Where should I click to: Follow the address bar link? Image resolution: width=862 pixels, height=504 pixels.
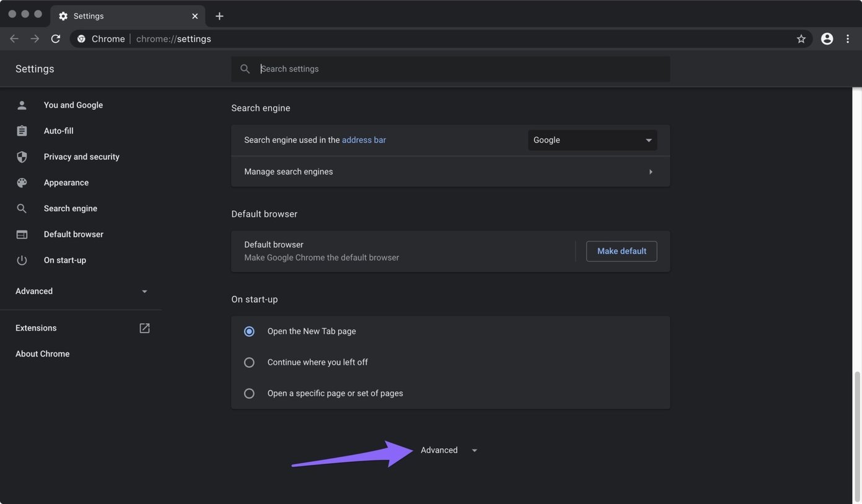(364, 140)
